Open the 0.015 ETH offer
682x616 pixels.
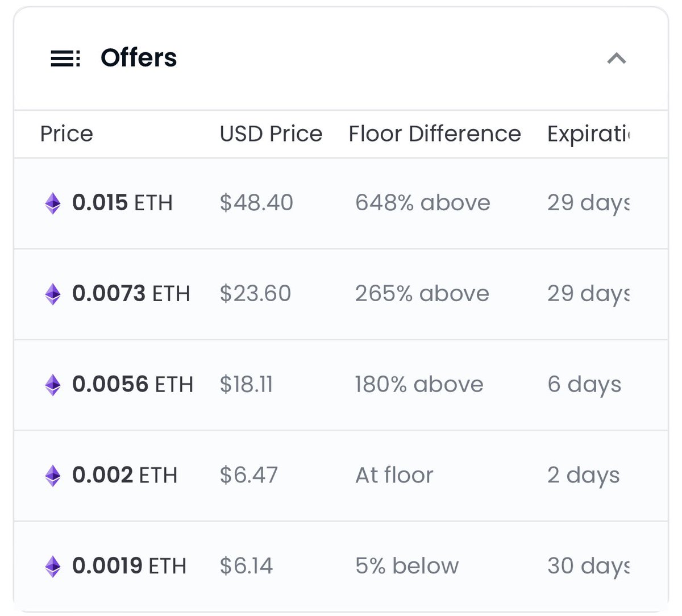pos(341,203)
